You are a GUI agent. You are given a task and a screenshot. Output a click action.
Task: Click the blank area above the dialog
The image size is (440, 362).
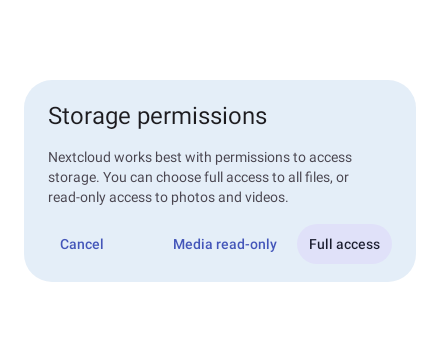pos(220,40)
